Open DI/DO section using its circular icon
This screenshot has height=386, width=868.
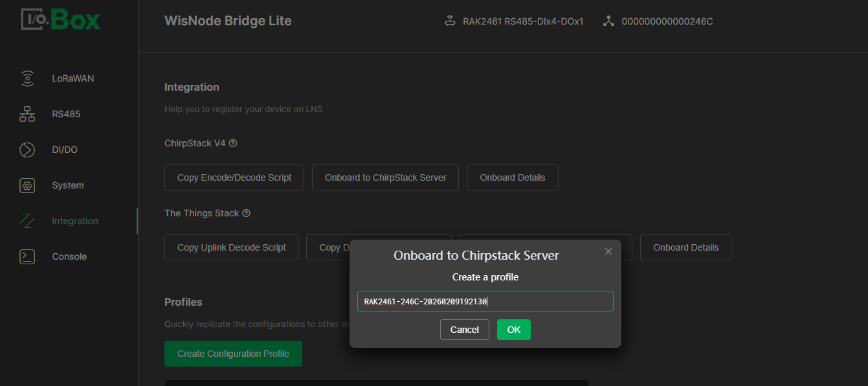click(27, 150)
